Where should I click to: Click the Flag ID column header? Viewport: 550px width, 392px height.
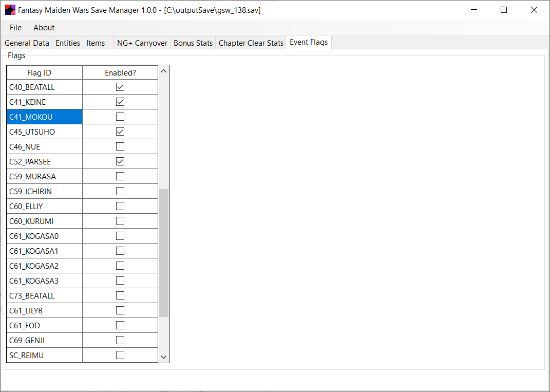click(x=45, y=72)
